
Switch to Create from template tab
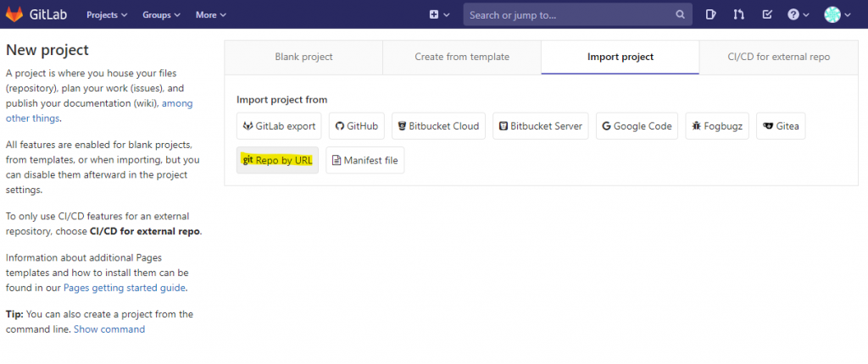[x=462, y=57]
